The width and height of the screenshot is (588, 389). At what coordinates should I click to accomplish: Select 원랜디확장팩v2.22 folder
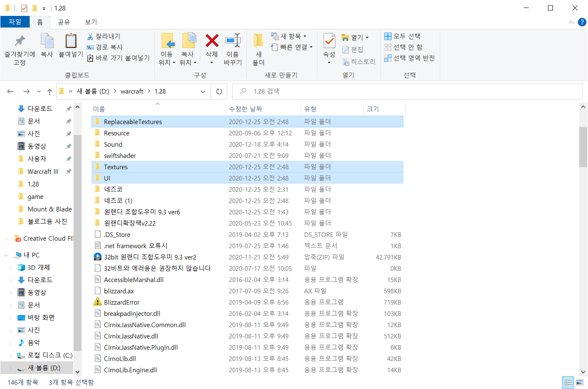(247, 223)
